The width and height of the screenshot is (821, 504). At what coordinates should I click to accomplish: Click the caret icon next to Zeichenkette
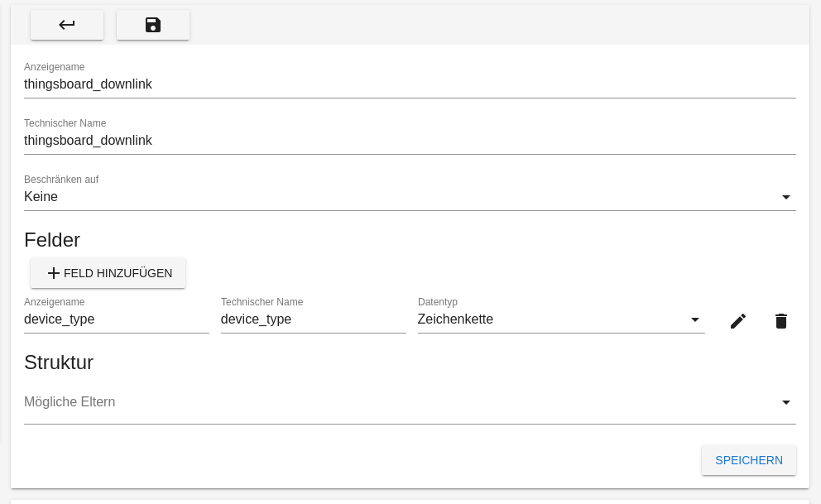[694, 319]
